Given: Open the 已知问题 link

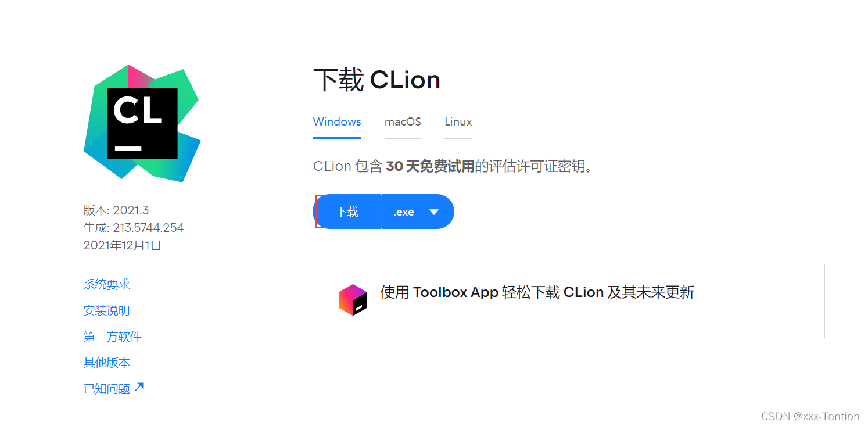Looking at the screenshot, I should tap(107, 389).
